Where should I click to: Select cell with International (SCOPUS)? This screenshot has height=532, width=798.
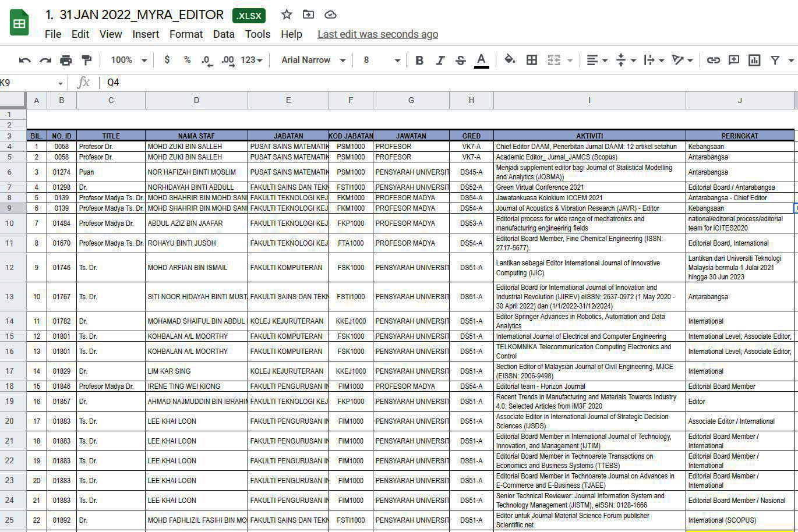tap(740, 520)
